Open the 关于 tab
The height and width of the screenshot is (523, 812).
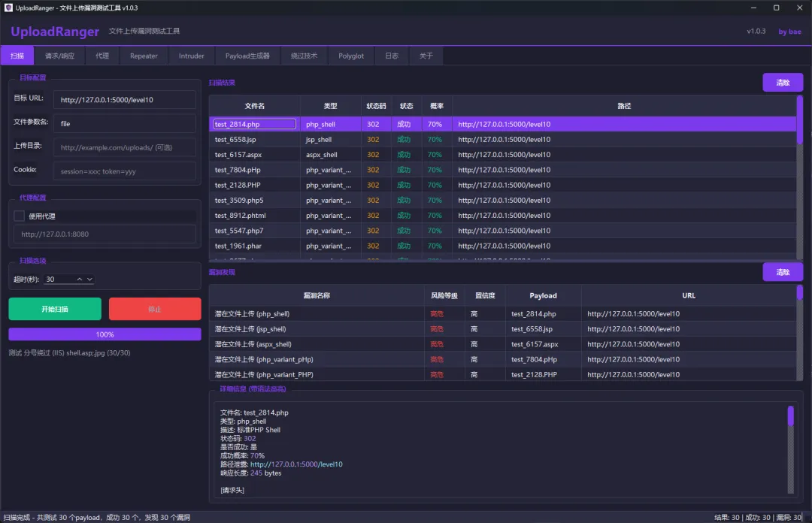426,56
